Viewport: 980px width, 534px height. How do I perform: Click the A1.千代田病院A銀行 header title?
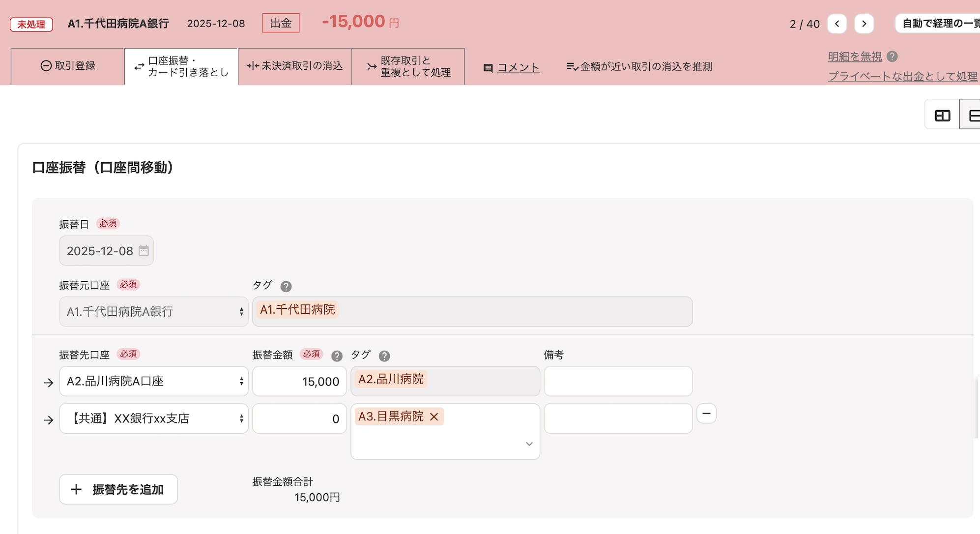point(118,24)
